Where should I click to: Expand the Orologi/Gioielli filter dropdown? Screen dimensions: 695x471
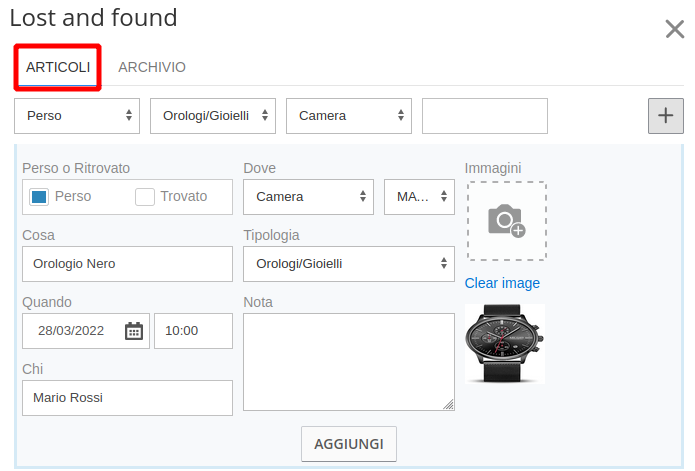coord(212,116)
